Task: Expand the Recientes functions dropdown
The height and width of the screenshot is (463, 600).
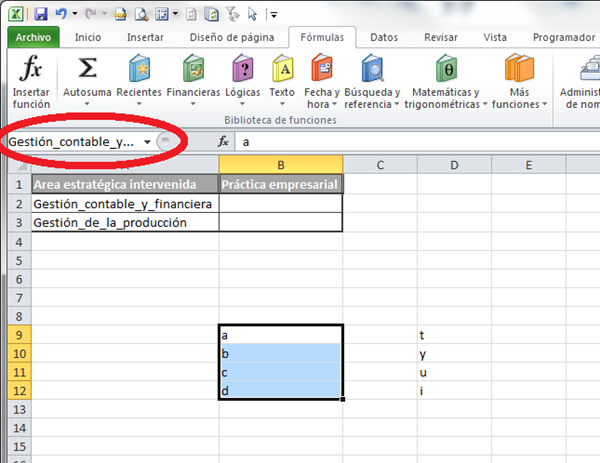Action: click(138, 103)
